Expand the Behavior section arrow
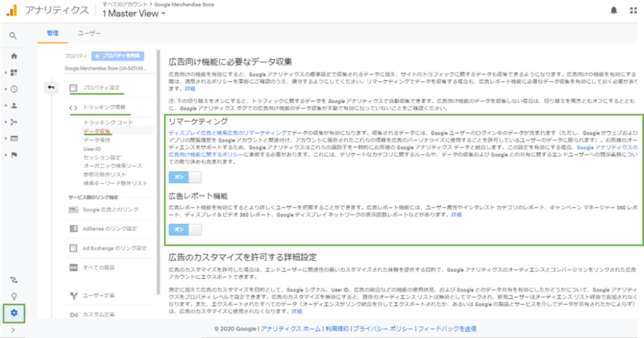Viewport: 644px width, 338px height. 6,139
